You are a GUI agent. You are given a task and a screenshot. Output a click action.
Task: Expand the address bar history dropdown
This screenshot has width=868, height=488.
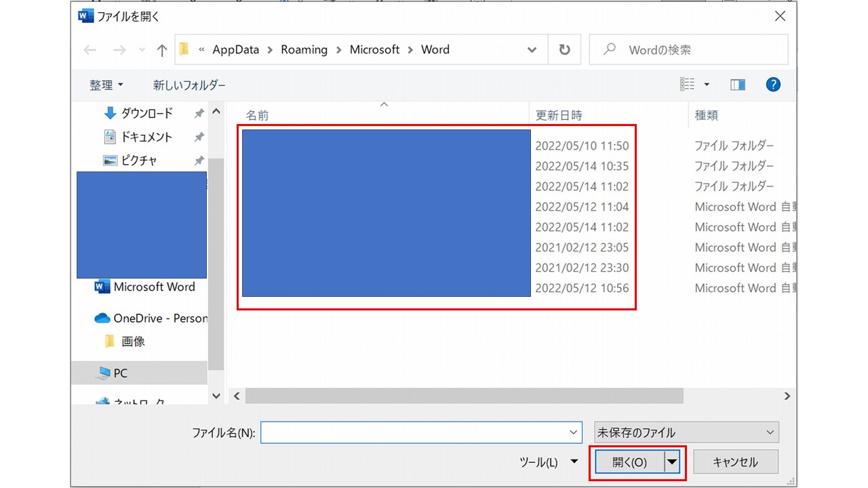tap(532, 49)
